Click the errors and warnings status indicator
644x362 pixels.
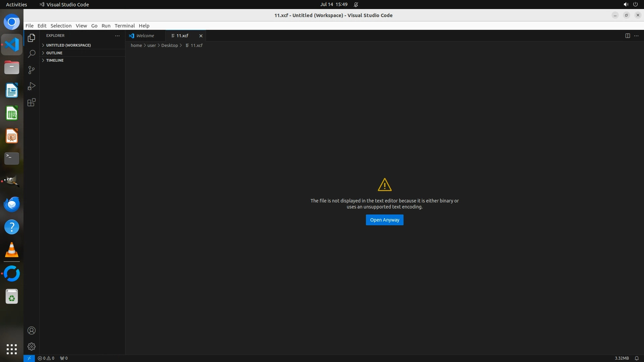[x=46, y=358]
